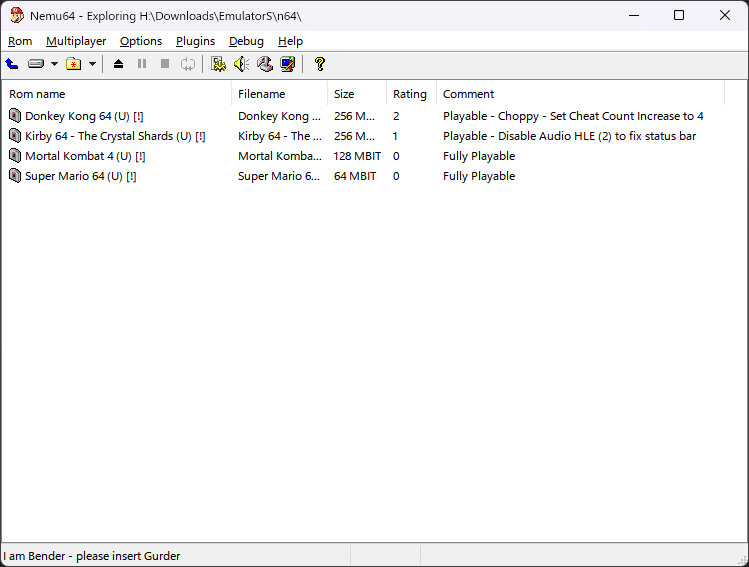749x567 pixels.
Task: Click the favorites folder icon
Action: click(x=74, y=64)
